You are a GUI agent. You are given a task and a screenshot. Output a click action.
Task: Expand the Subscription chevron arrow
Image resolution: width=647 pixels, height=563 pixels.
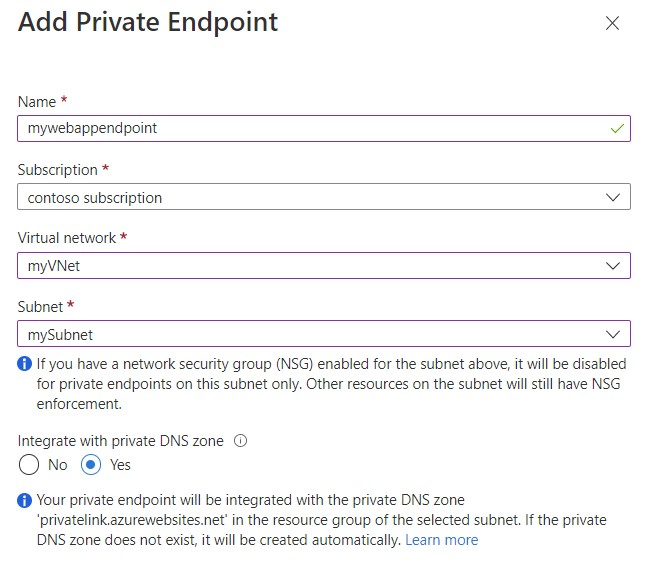pos(614,197)
